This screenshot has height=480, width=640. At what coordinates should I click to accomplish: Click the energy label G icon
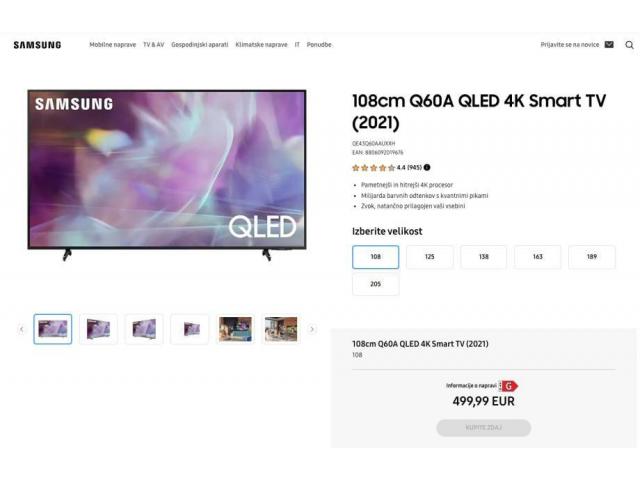509,386
